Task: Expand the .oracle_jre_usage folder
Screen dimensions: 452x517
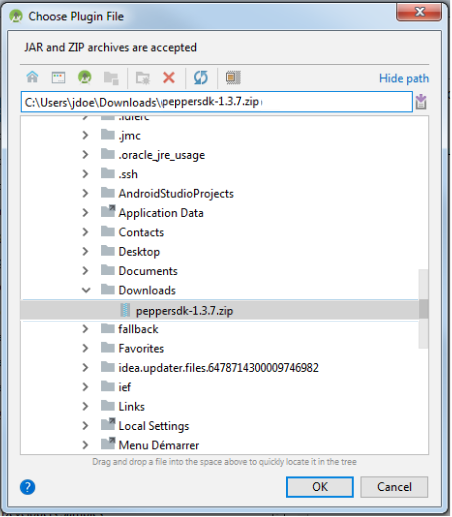Action: click(x=85, y=155)
